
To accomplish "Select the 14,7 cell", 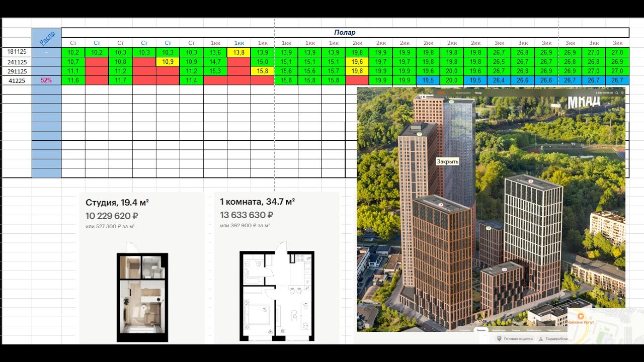I will tap(215, 62).
